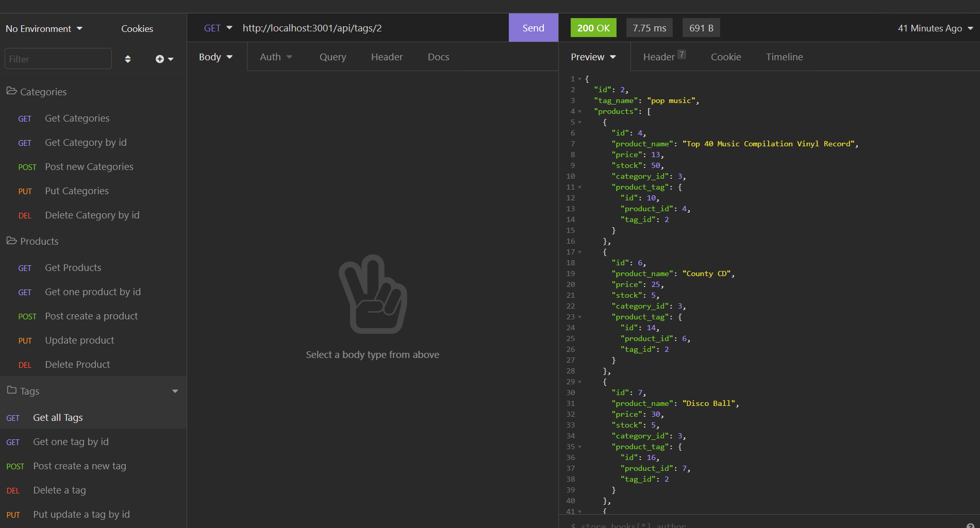980x528 pixels.
Task: Switch to the response Cookie tab
Action: coord(726,57)
